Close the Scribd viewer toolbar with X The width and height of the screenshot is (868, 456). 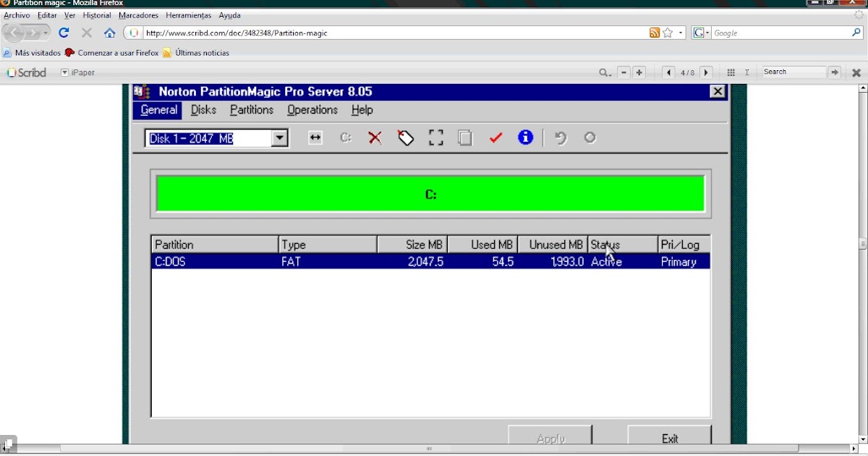coord(856,72)
